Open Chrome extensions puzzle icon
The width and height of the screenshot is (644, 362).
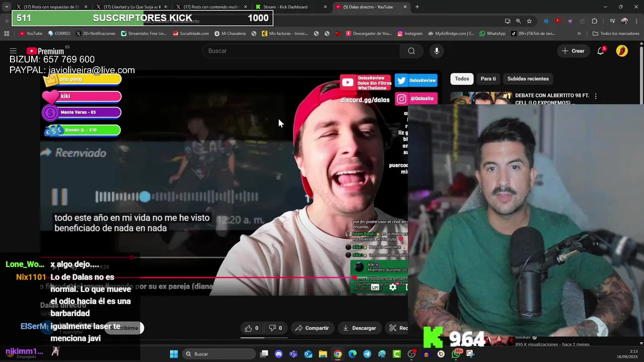595,21
